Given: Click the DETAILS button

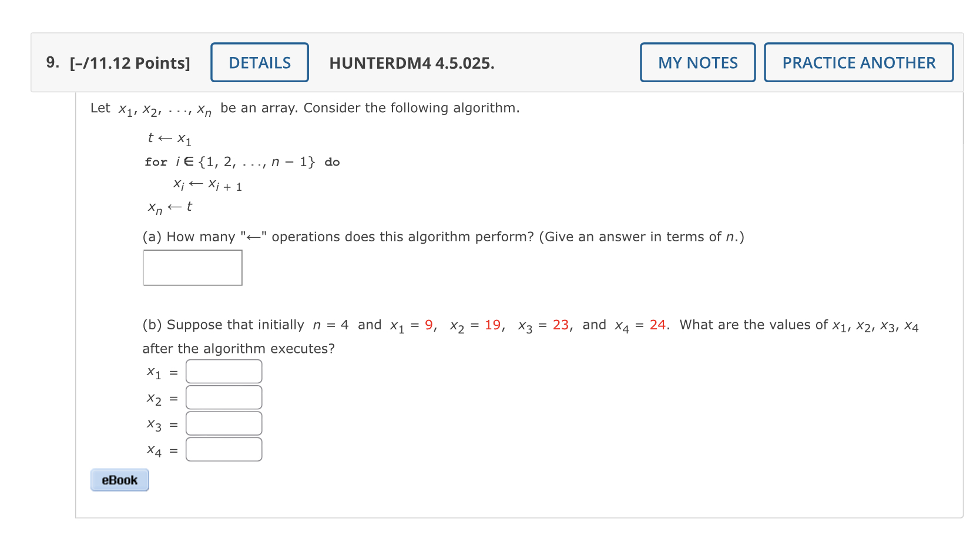Looking at the screenshot, I should (x=259, y=62).
